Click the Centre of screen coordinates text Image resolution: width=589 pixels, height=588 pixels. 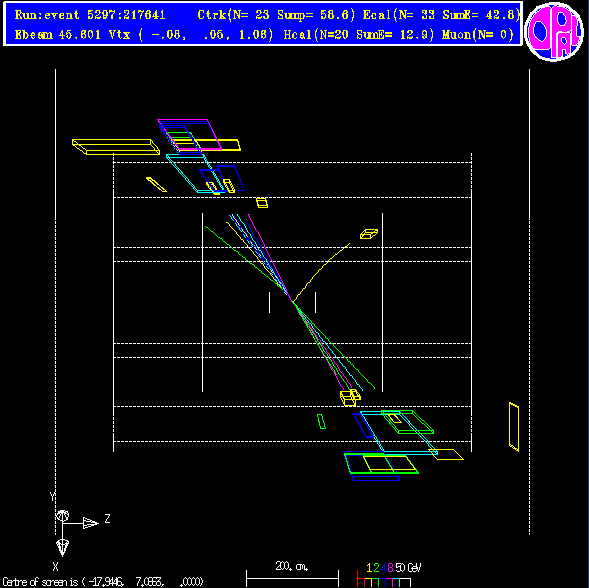pyautogui.click(x=103, y=582)
